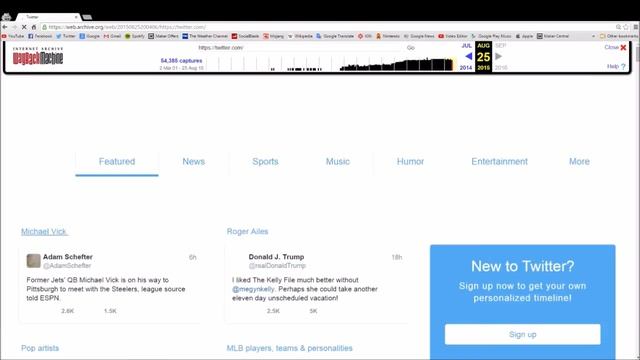Image resolution: width=640 pixels, height=360 pixels.
Task: Open the Apple bookmark
Action: [x=524, y=36]
